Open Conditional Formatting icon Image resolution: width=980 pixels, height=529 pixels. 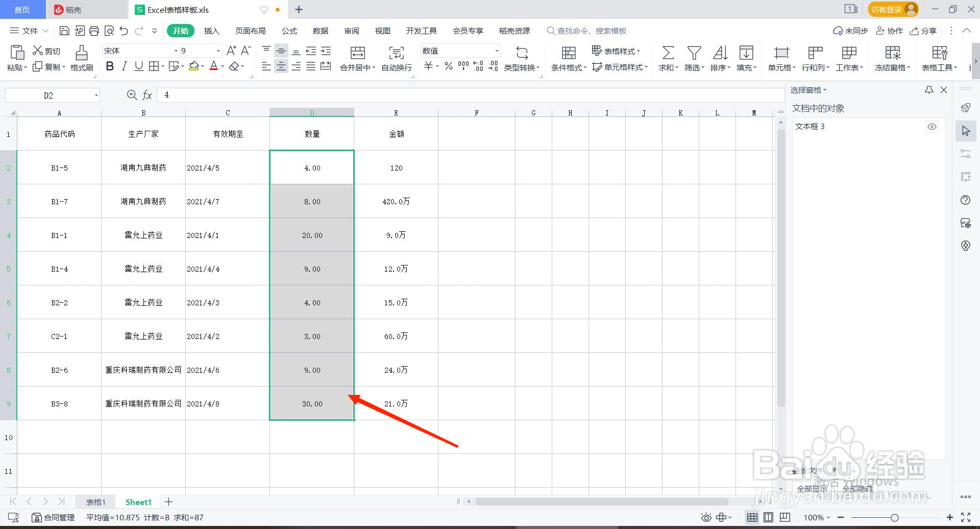click(569, 53)
